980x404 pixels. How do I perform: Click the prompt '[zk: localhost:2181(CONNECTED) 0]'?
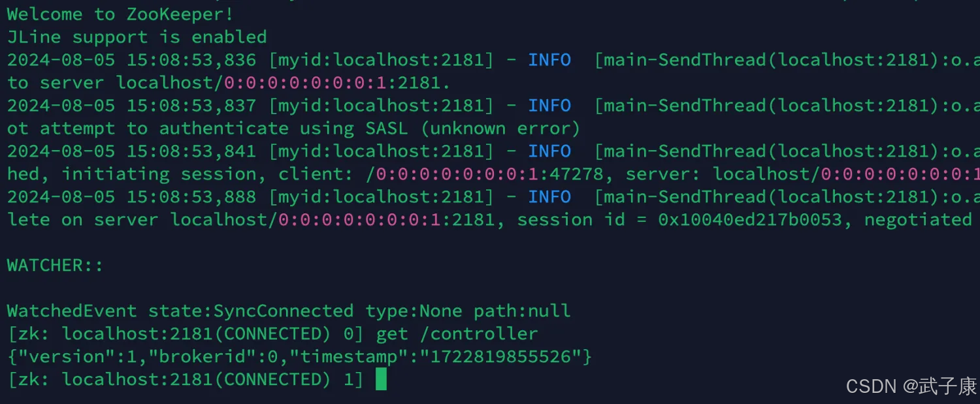click(x=186, y=334)
